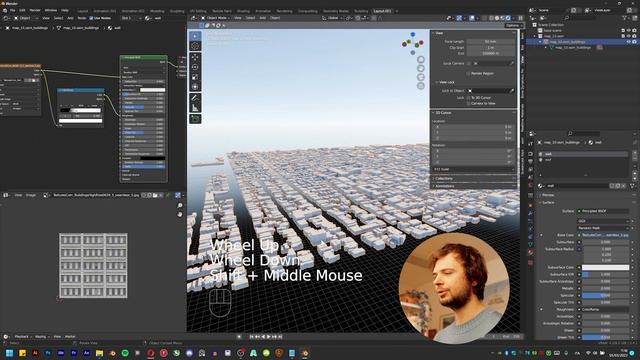The height and width of the screenshot is (360, 640).
Task: Open the File menu
Action: click(x=12, y=10)
